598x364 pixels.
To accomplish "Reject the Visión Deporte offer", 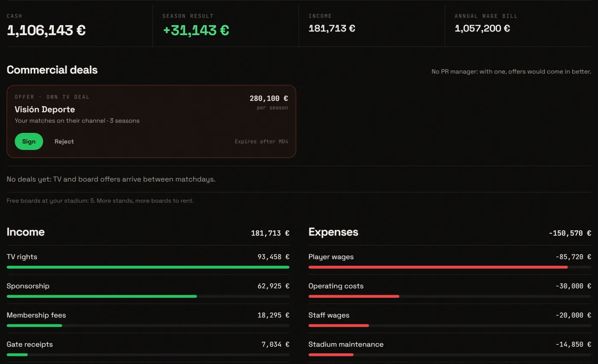I will pyautogui.click(x=64, y=141).
